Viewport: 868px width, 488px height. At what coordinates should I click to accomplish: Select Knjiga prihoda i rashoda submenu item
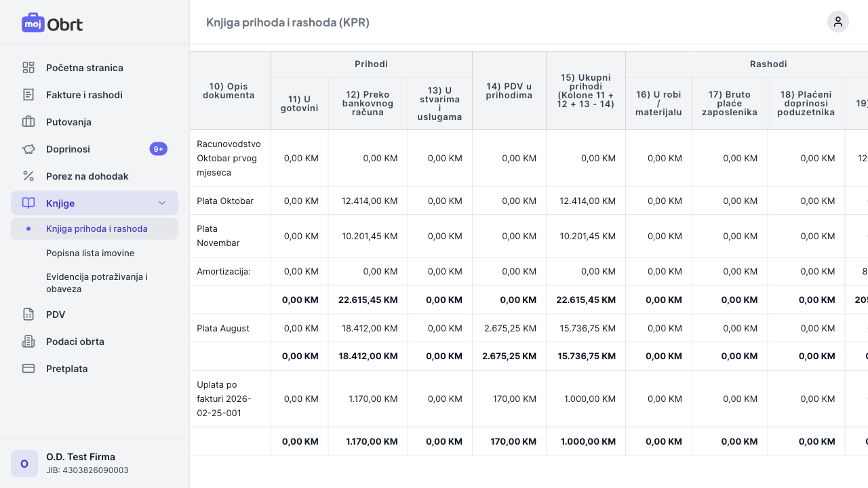coord(96,229)
